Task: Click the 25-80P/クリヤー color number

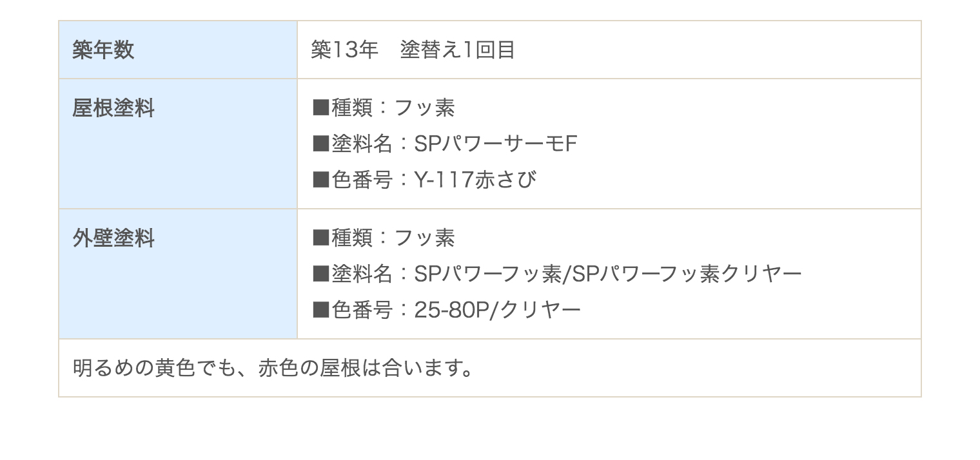Action: click(498, 310)
